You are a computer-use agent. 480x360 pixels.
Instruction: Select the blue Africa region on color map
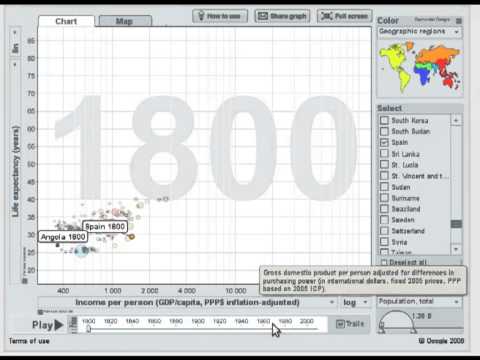tap(425, 74)
